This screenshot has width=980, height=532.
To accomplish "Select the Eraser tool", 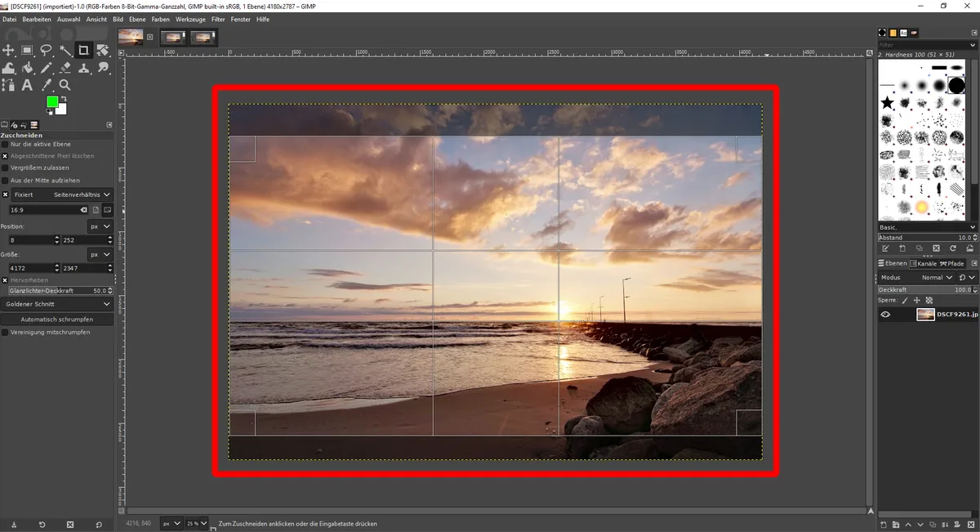I will 65,68.
